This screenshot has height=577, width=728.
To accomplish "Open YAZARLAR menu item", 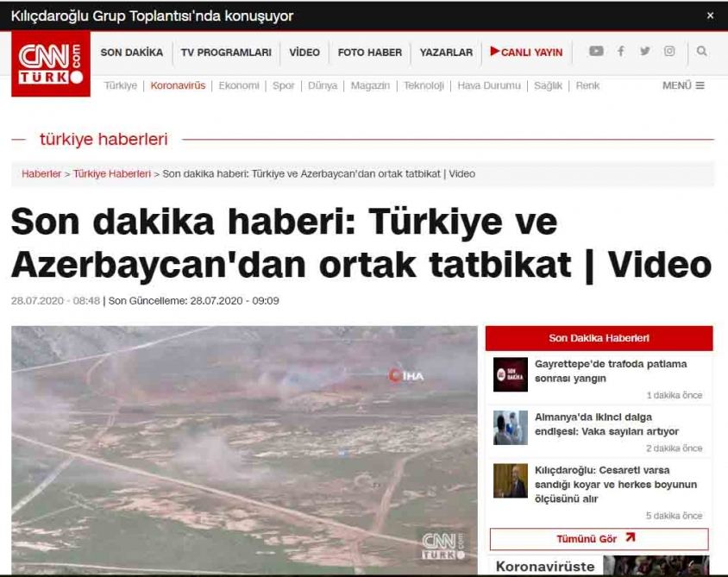I will click(446, 53).
